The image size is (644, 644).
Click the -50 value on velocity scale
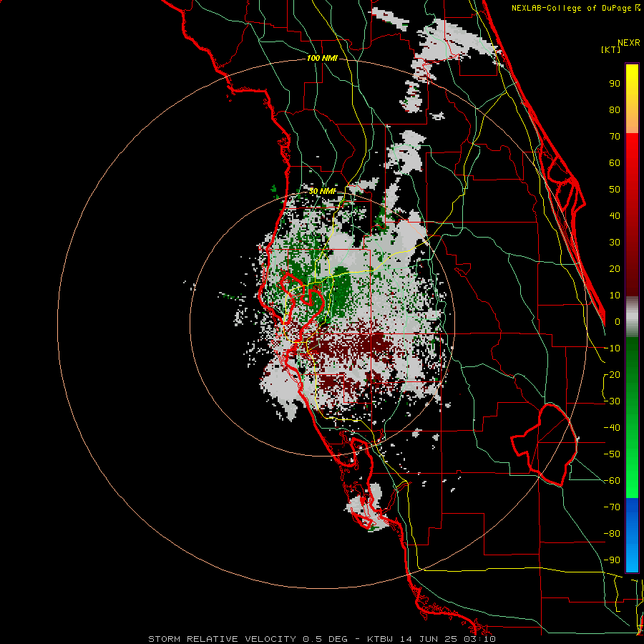[x=612, y=454]
